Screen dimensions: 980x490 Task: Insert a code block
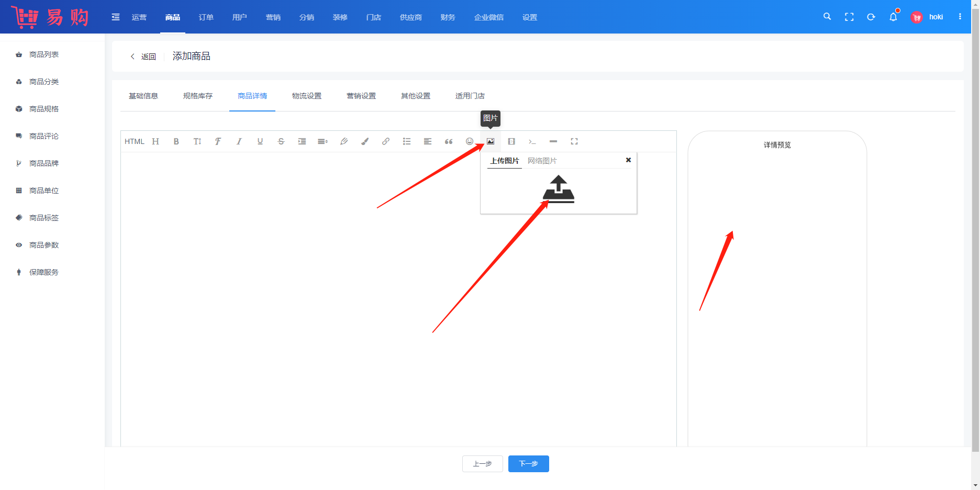[532, 141]
